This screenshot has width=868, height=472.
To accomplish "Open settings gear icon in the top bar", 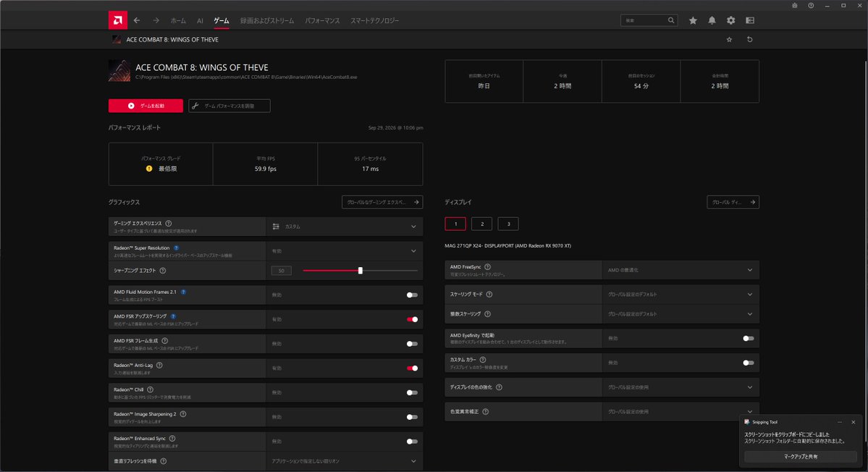I will pyautogui.click(x=730, y=20).
